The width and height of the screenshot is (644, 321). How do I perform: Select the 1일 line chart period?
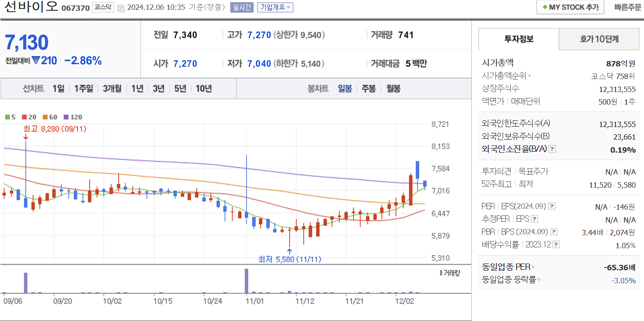[58, 88]
